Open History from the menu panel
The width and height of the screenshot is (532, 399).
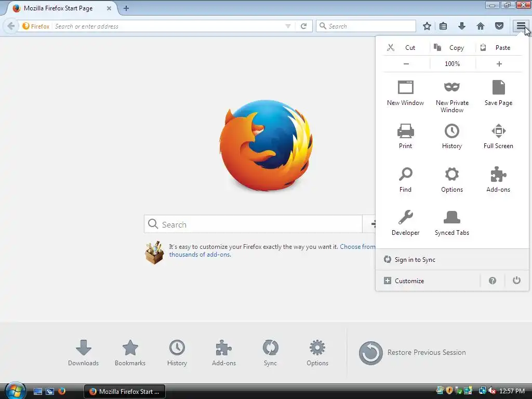pos(452,137)
